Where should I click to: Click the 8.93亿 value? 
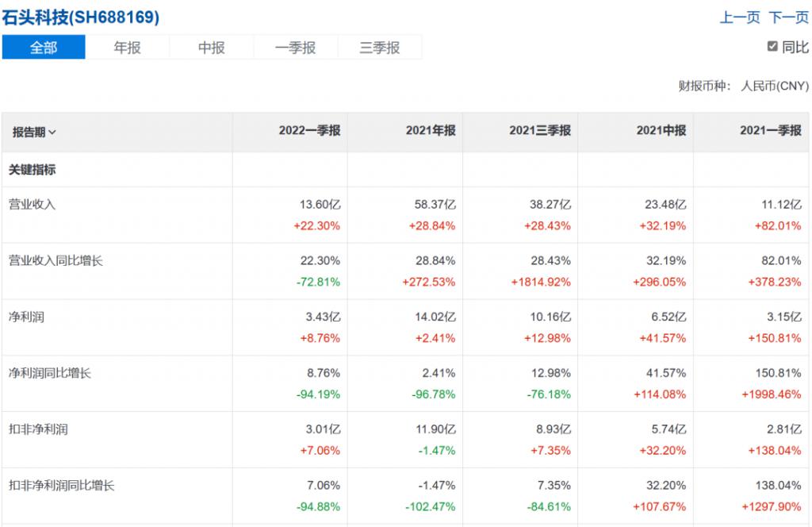click(x=553, y=429)
